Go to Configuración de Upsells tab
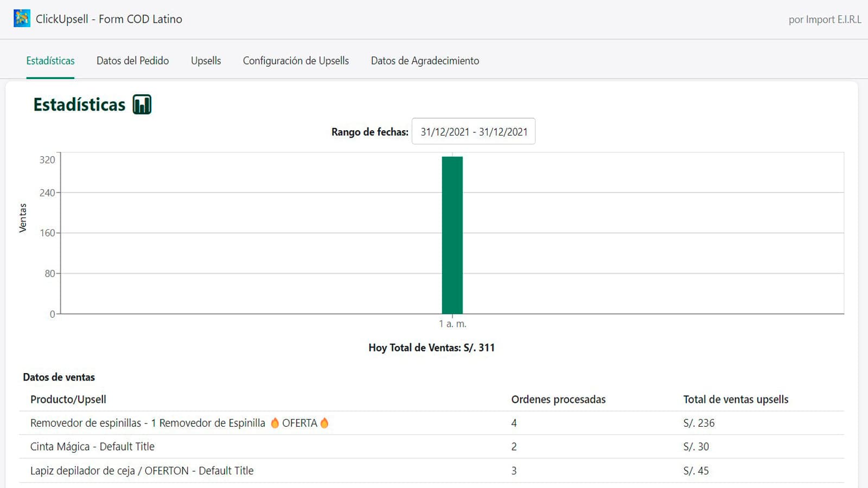Image resolution: width=868 pixels, height=488 pixels. pyautogui.click(x=296, y=61)
